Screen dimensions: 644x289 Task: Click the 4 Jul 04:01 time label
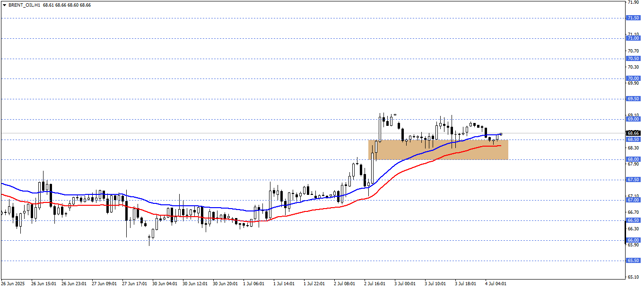click(x=496, y=284)
